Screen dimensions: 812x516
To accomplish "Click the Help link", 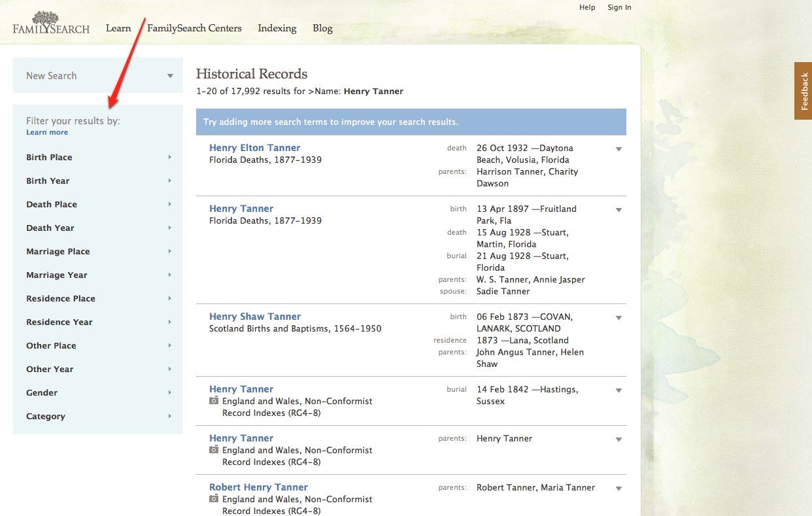I will point(587,7).
